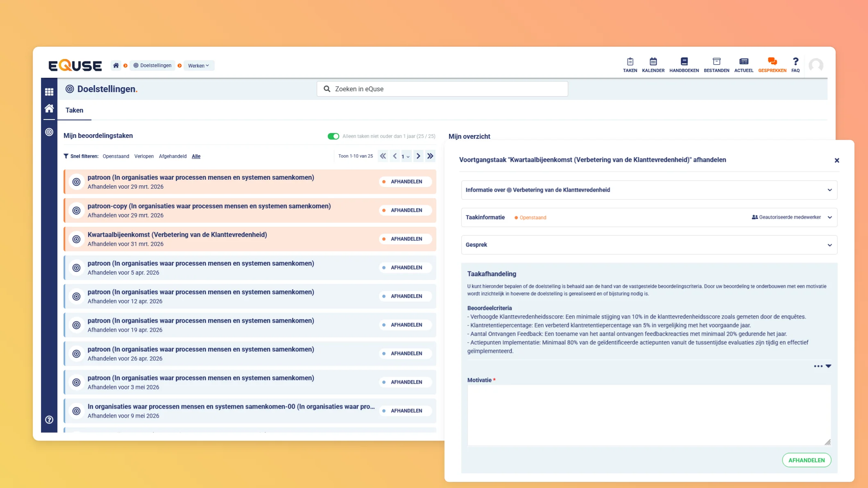
Task: Filter tasks by Openstaand
Action: pos(116,156)
